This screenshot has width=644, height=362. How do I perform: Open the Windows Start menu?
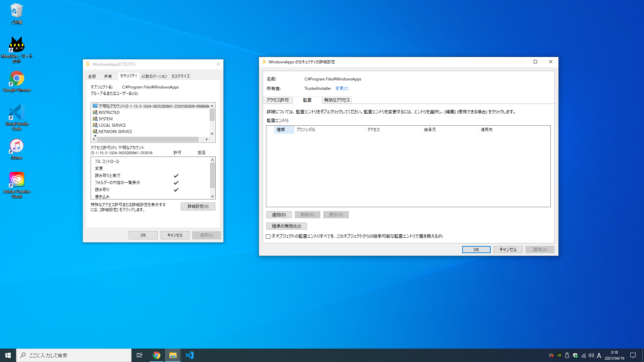tap(8, 355)
